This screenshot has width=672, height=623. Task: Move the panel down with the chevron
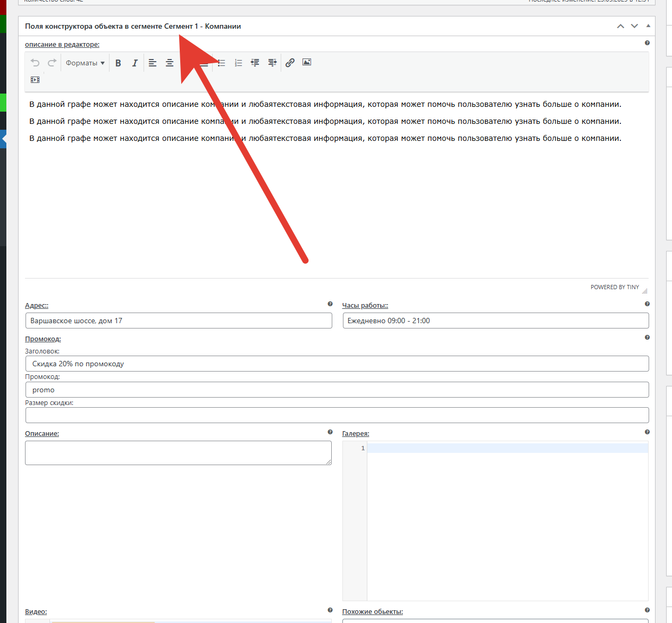coord(634,26)
